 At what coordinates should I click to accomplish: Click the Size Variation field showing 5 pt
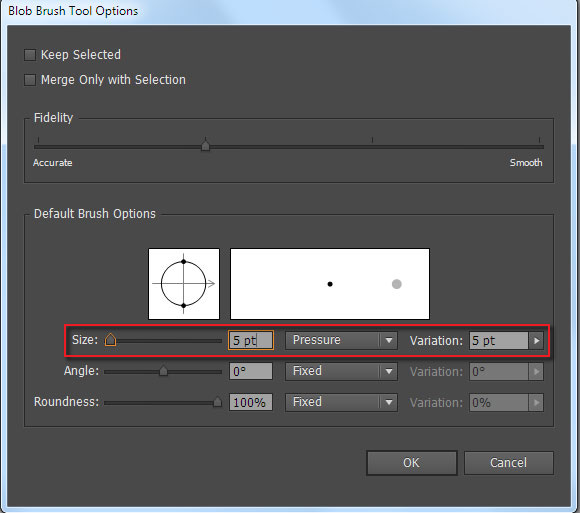click(x=499, y=340)
